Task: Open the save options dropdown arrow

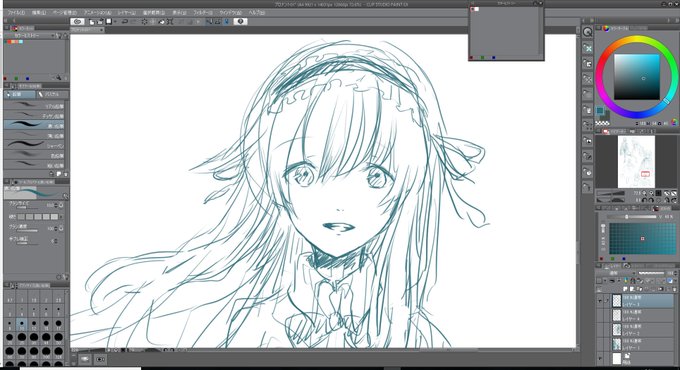Action: coord(114,21)
